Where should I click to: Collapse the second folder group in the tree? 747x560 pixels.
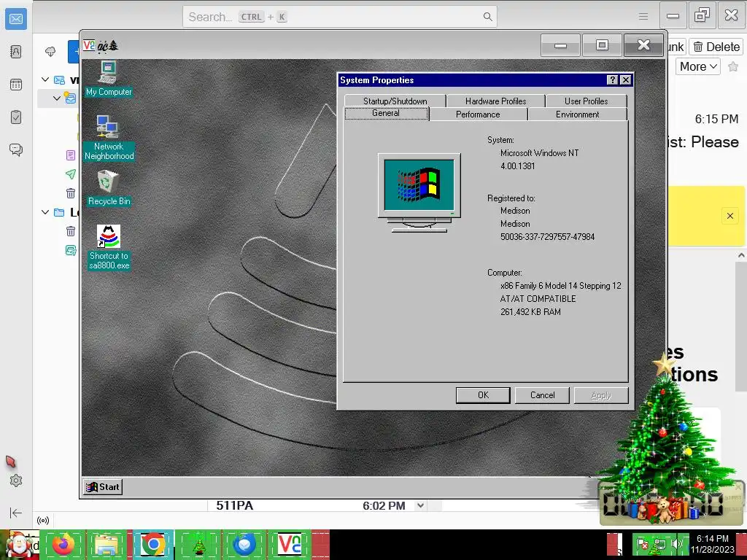pos(45,212)
